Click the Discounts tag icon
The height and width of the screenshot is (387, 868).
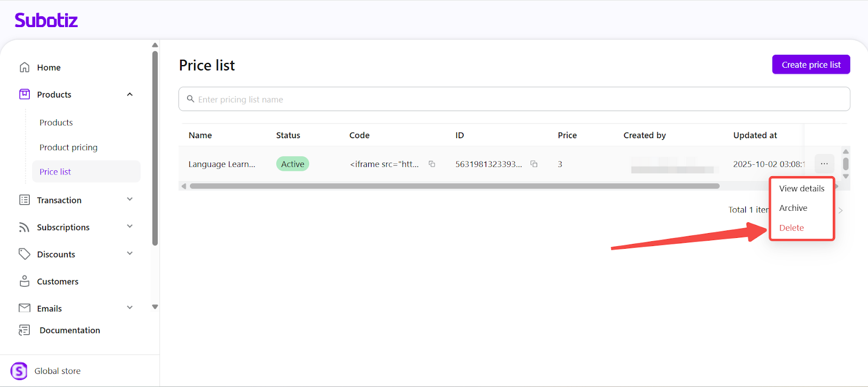tap(24, 254)
